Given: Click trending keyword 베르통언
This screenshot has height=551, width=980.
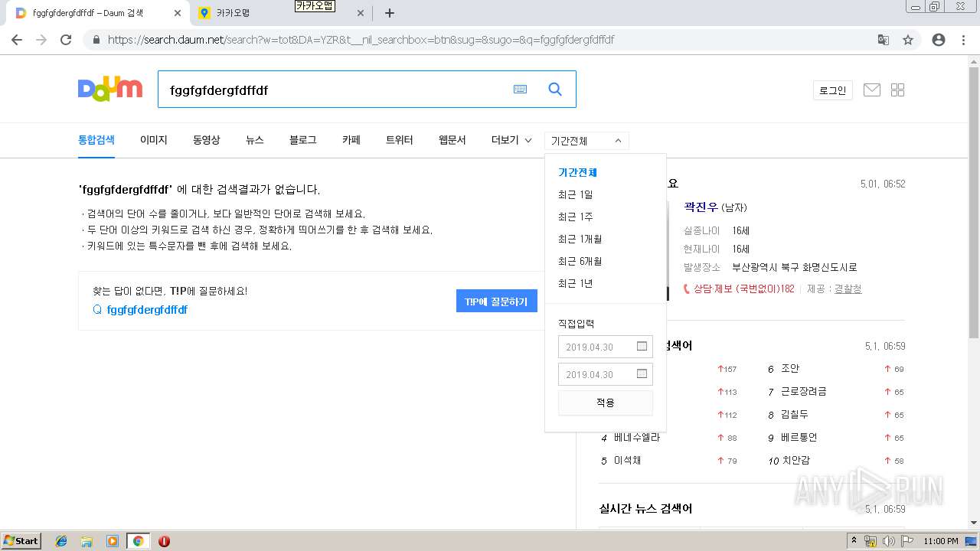Looking at the screenshot, I should click(799, 438).
